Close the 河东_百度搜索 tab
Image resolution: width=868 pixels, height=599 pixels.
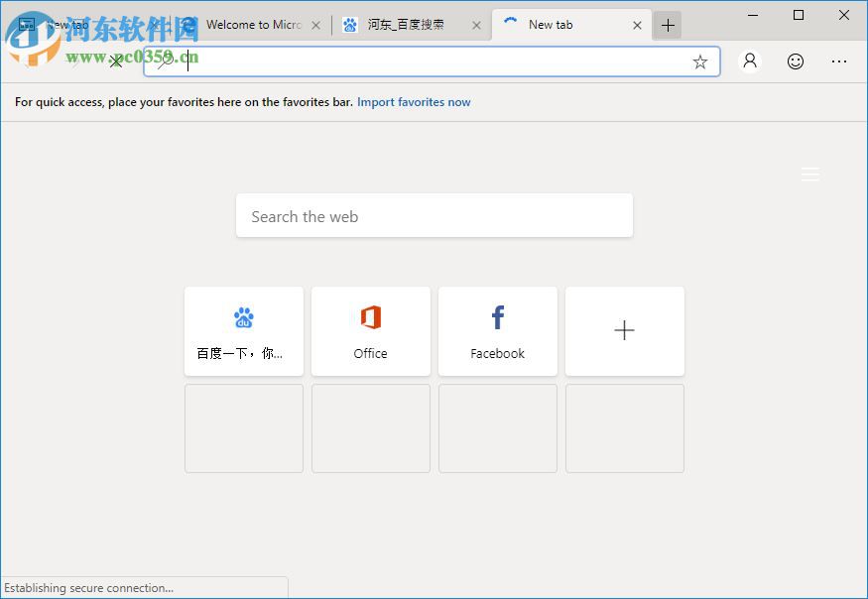click(476, 25)
